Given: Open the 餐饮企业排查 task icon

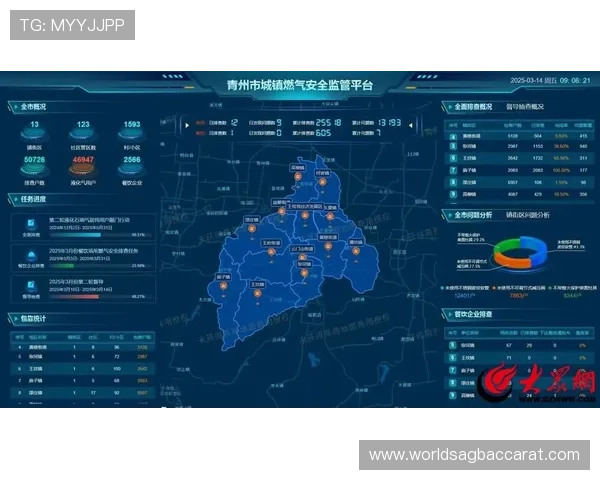Looking at the screenshot, I should pos(31,255).
